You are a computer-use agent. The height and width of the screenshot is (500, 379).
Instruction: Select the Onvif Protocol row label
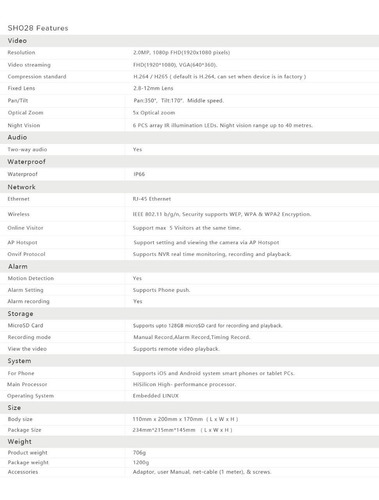click(26, 254)
